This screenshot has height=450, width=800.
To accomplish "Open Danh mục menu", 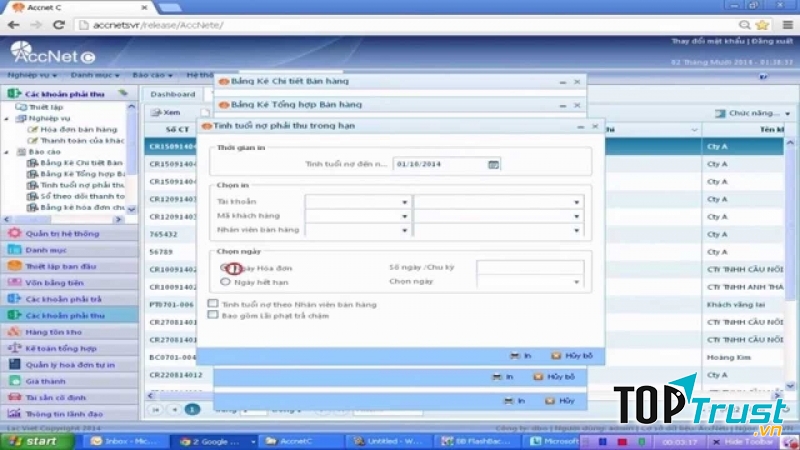I will click(x=95, y=75).
